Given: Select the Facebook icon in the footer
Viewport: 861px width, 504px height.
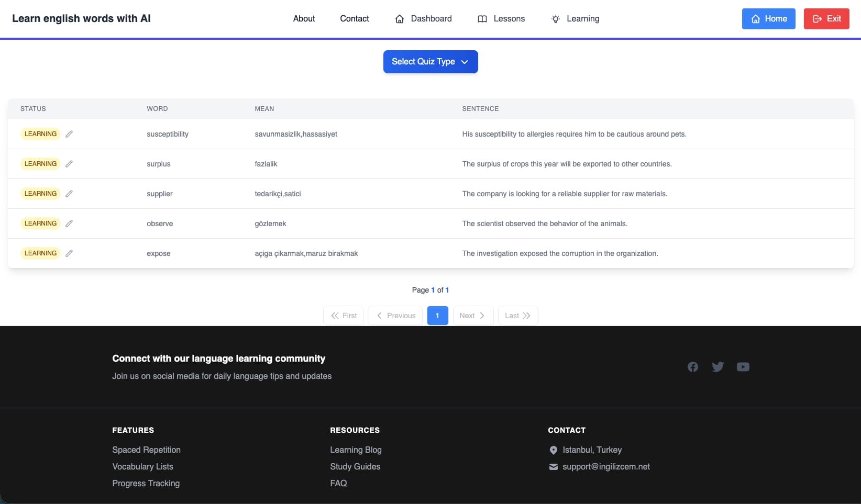Looking at the screenshot, I should click(692, 367).
